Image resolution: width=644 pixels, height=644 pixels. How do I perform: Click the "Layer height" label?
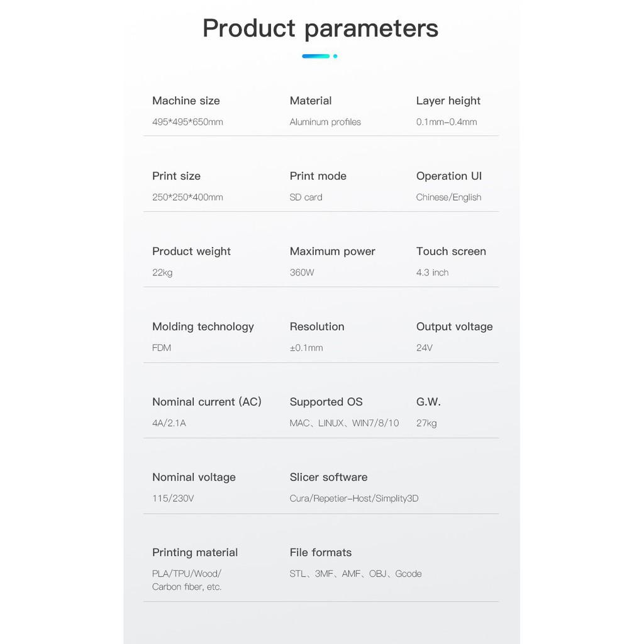tap(448, 101)
